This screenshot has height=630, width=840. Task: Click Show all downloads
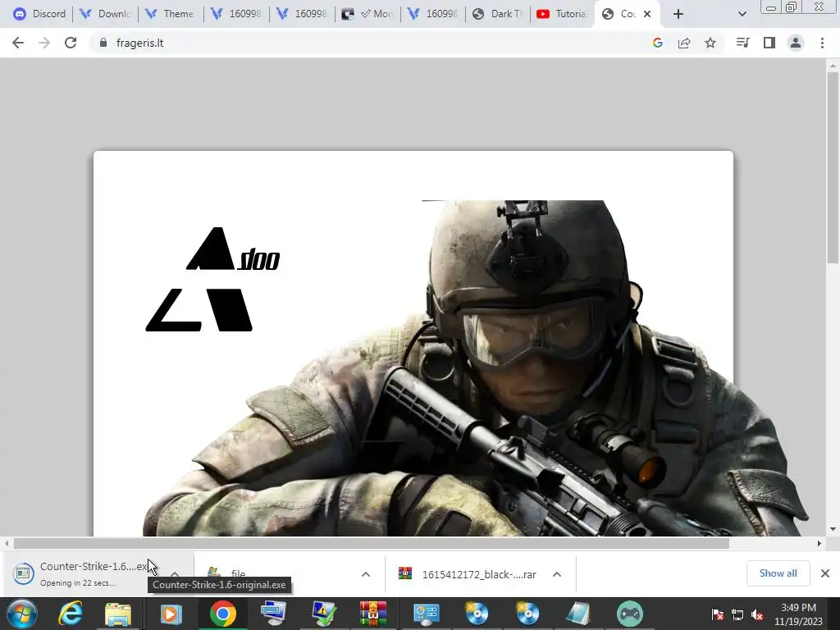(x=778, y=573)
